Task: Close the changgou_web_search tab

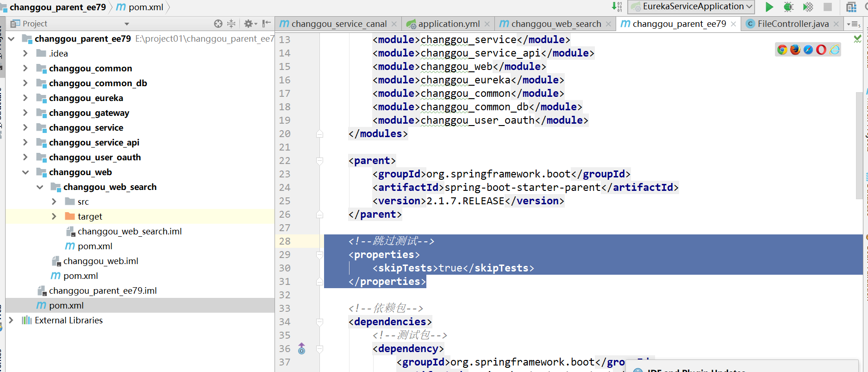Action: (608, 24)
